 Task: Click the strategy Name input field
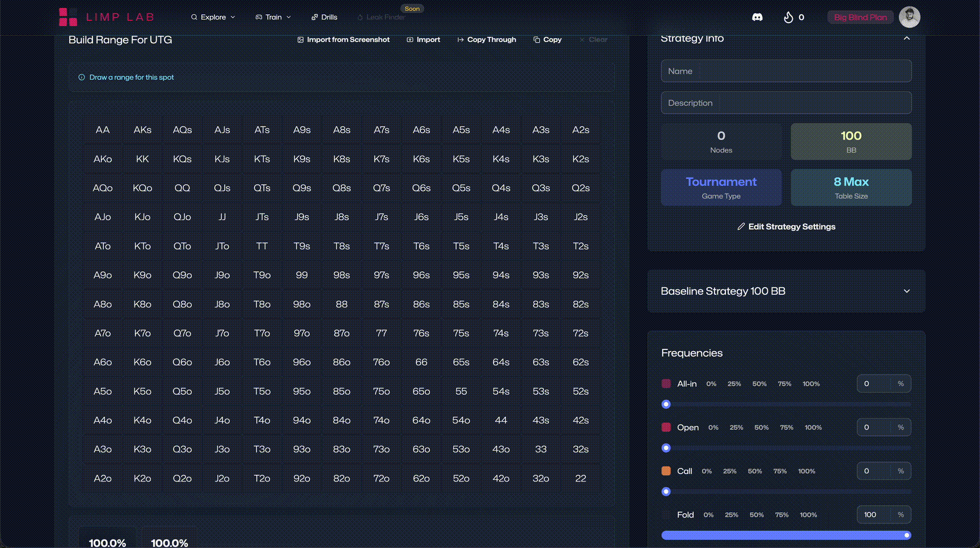coord(786,71)
